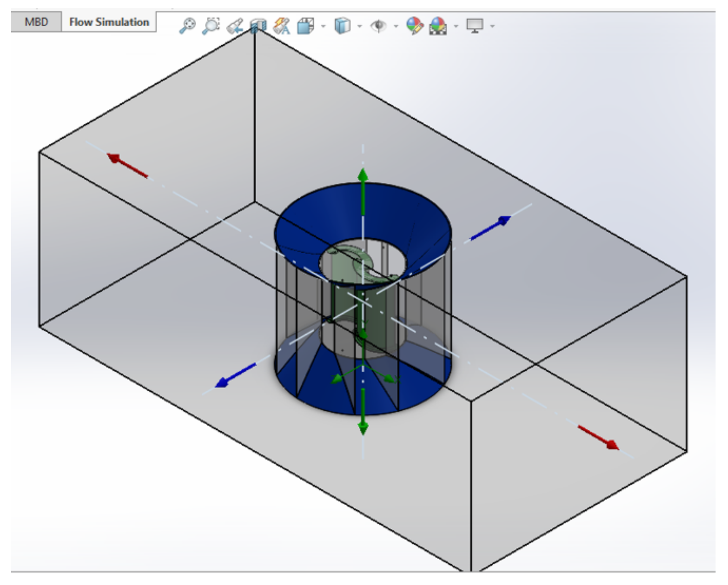Expand the View Orientation dropdown arrow
This screenshot has width=728, height=585.
click(323, 26)
